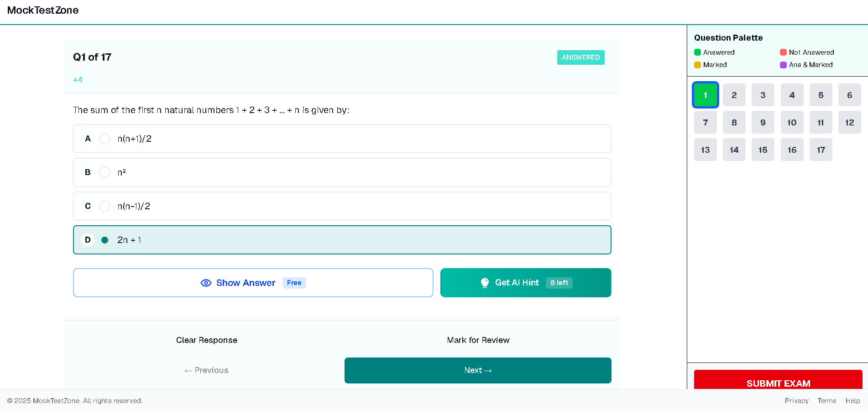Click the eye icon in Show Answer
Viewport: 868px width, 409px height.
(206, 283)
